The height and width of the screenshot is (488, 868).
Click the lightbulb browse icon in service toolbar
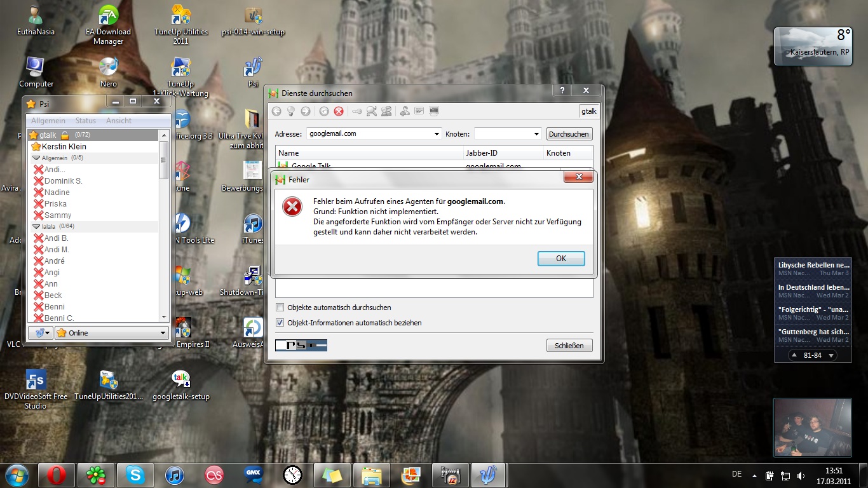pos(291,111)
